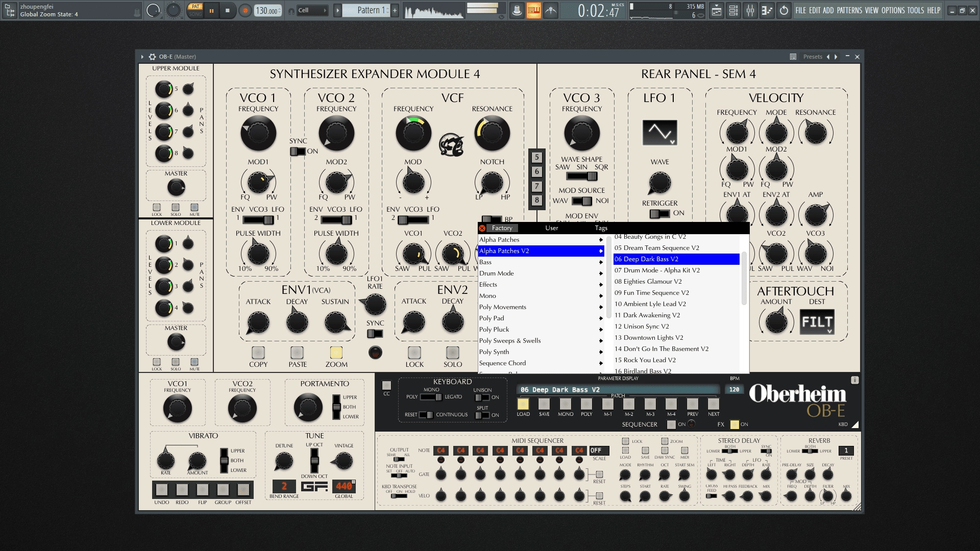Viewport: 980px width, 551px height.
Task: Toggle the yellow ZOOM button
Action: click(336, 353)
